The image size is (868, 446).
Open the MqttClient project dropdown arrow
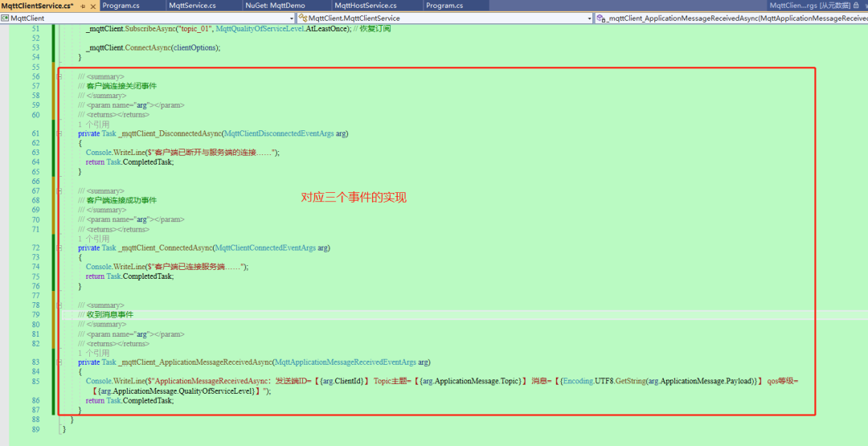[291, 18]
